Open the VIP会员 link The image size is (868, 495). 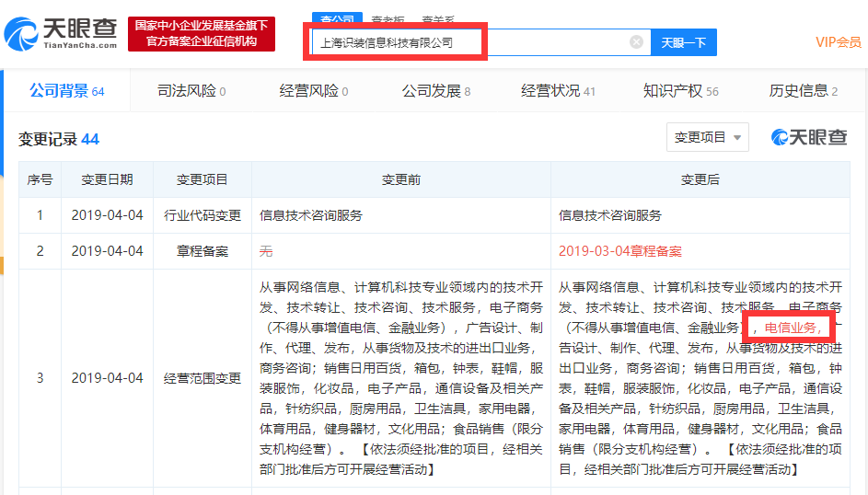[839, 42]
